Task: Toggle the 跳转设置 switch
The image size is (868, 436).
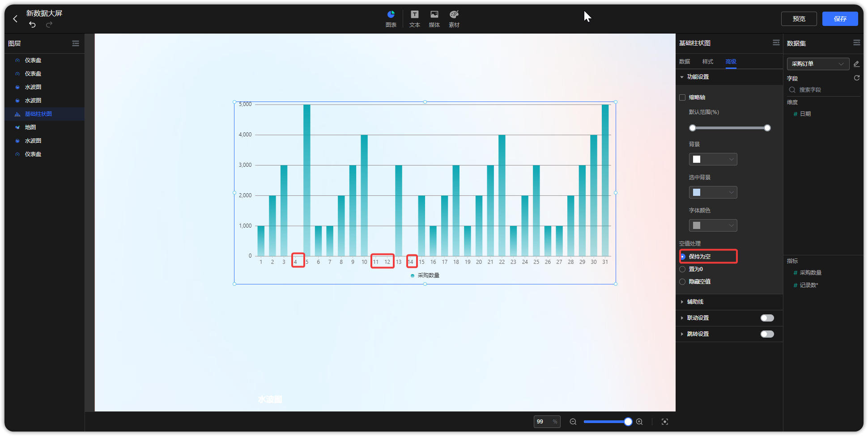Action: coord(767,334)
